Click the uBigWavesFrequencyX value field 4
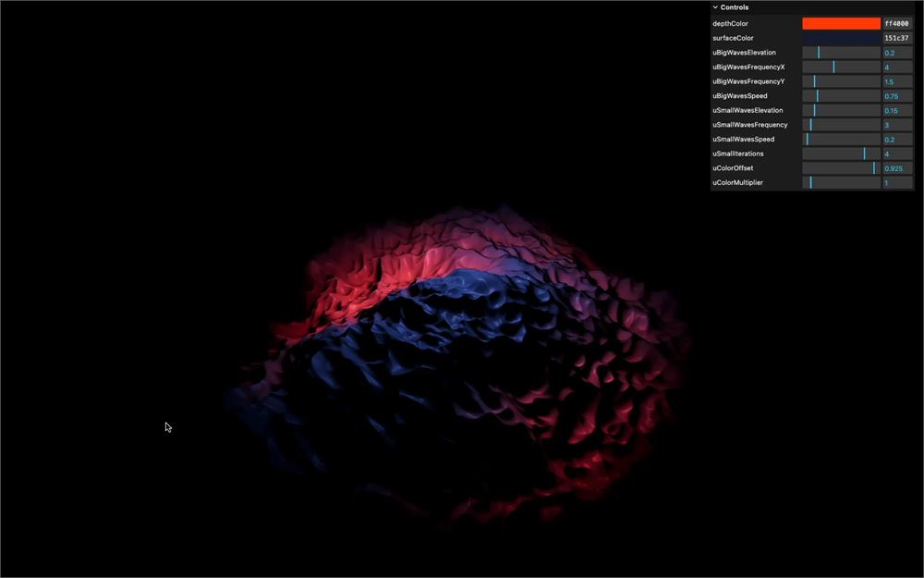This screenshot has width=924, height=578. 897,67
